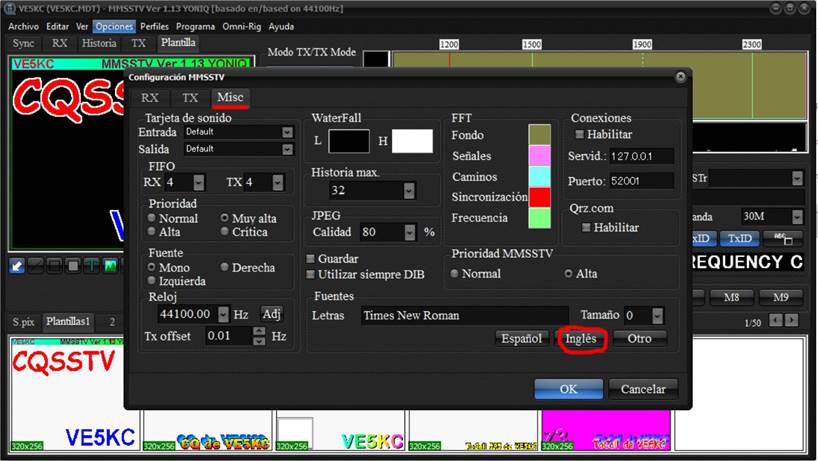Image resolution: width=818 pixels, height=461 pixels.
Task: Click the M9 macro button
Action: pos(780,297)
